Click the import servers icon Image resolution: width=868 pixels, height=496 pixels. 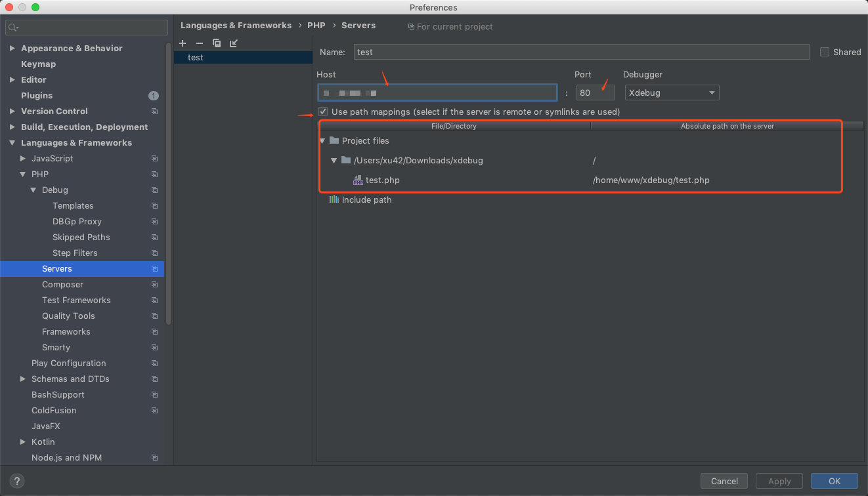234,43
